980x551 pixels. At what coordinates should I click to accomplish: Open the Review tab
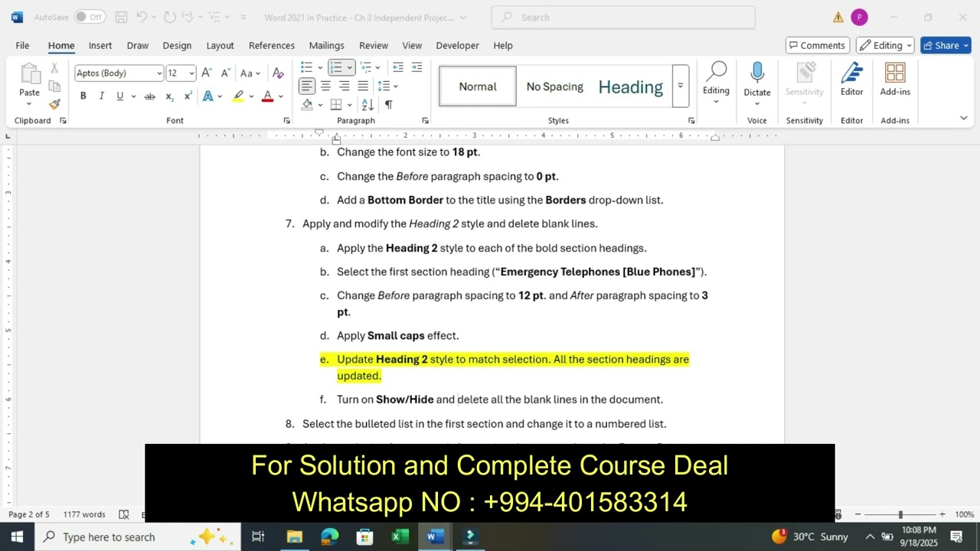click(374, 45)
